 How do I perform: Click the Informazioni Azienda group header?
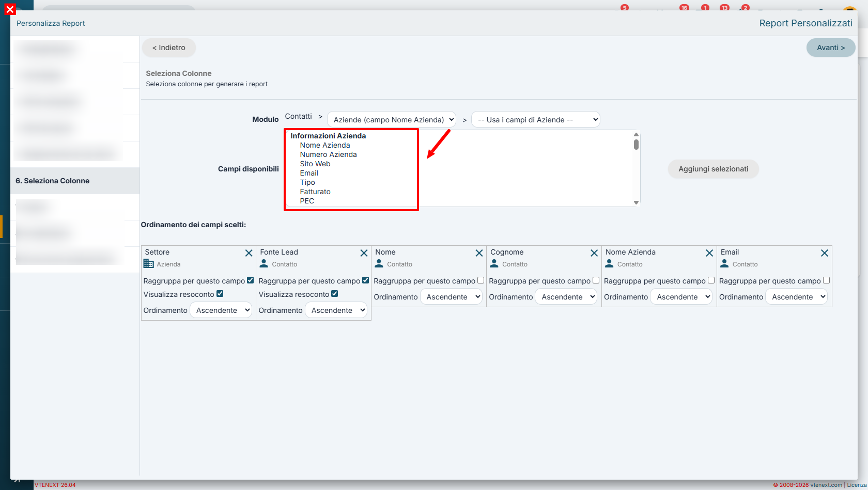click(x=328, y=136)
